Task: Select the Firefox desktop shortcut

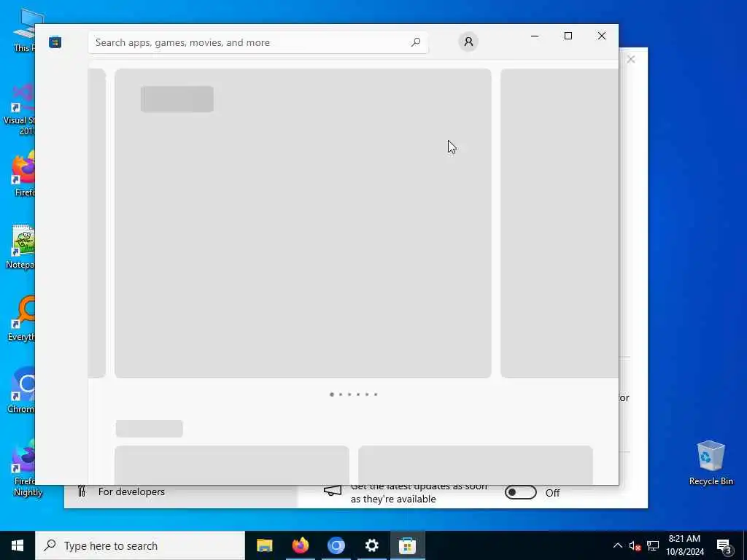Action: (24, 174)
